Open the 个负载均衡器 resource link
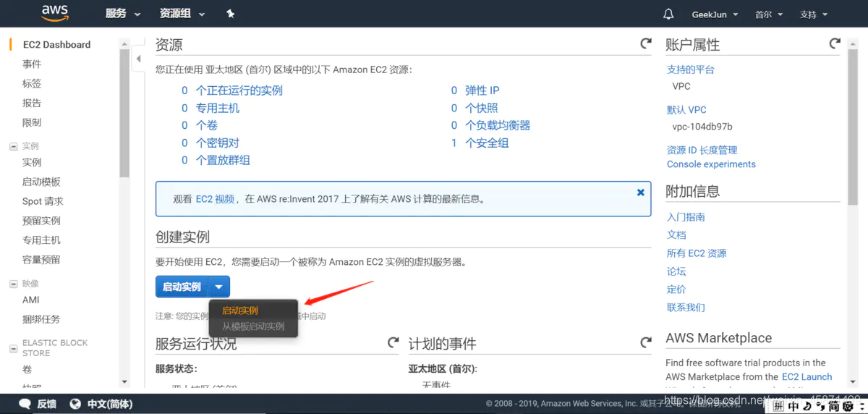The width and height of the screenshot is (868, 414). [498, 125]
